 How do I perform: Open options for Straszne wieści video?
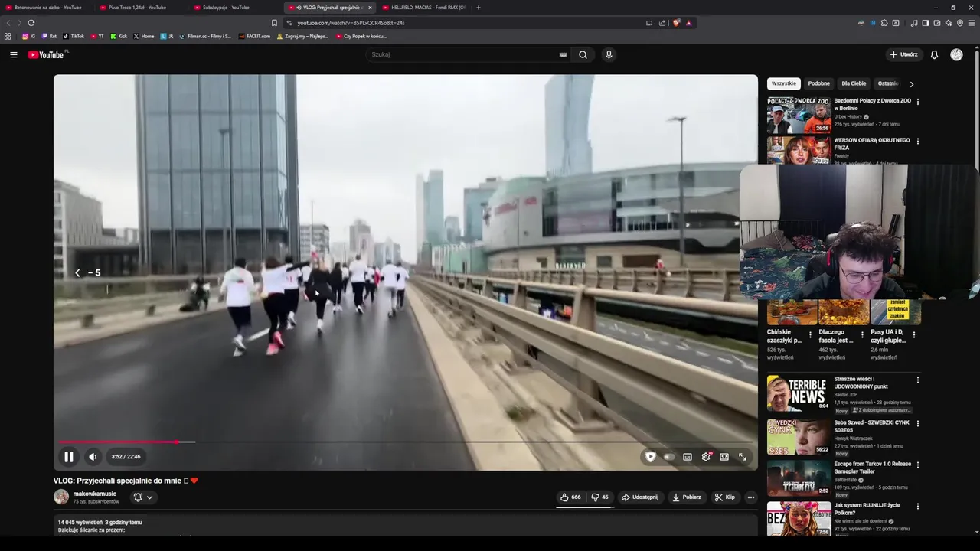point(918,380)
